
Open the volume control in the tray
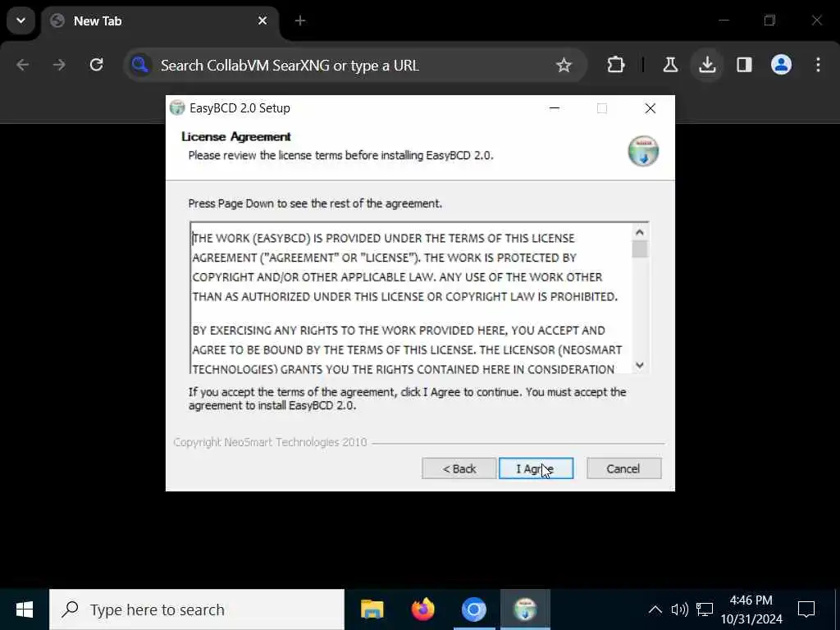tap(680, 609)
